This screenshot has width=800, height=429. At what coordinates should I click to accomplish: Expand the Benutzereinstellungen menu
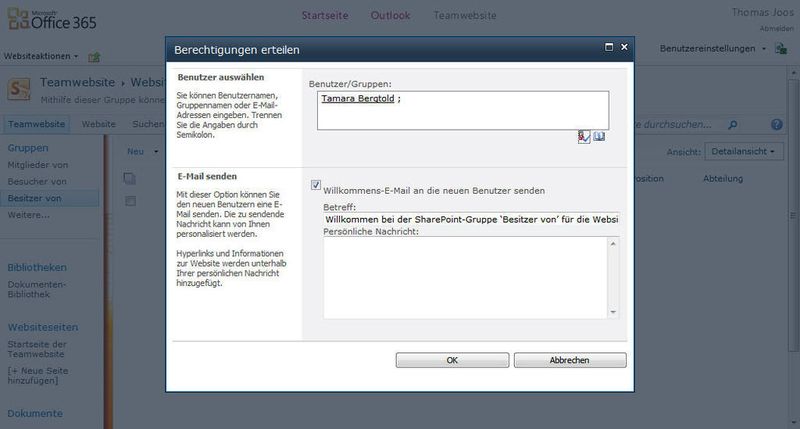(x=713, y=49)
